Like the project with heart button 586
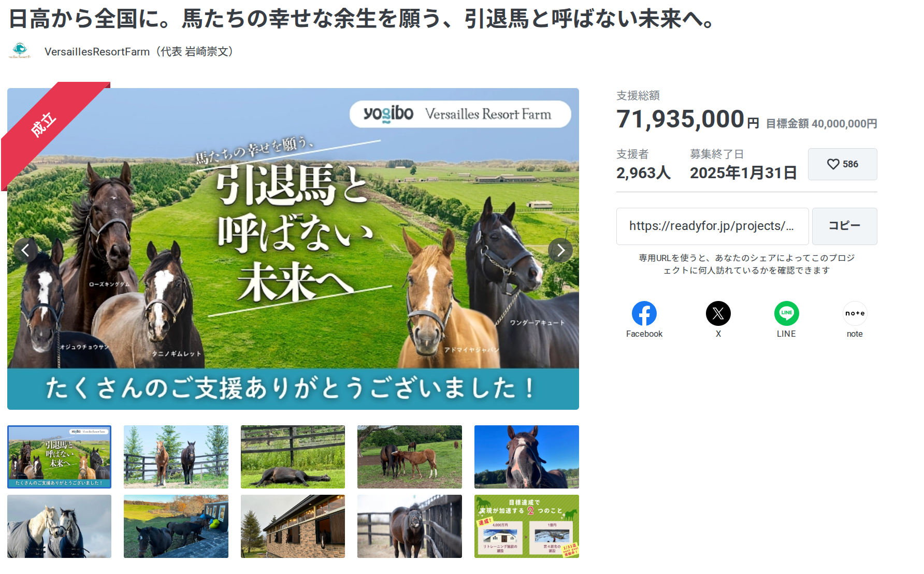Screen dimensions: 924x574 point(842,164)
